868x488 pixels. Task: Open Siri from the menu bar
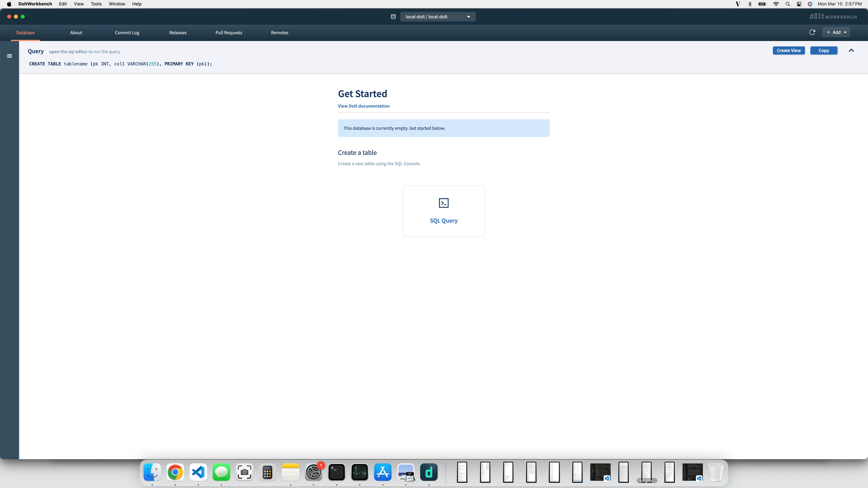click(x=810, y=4)
